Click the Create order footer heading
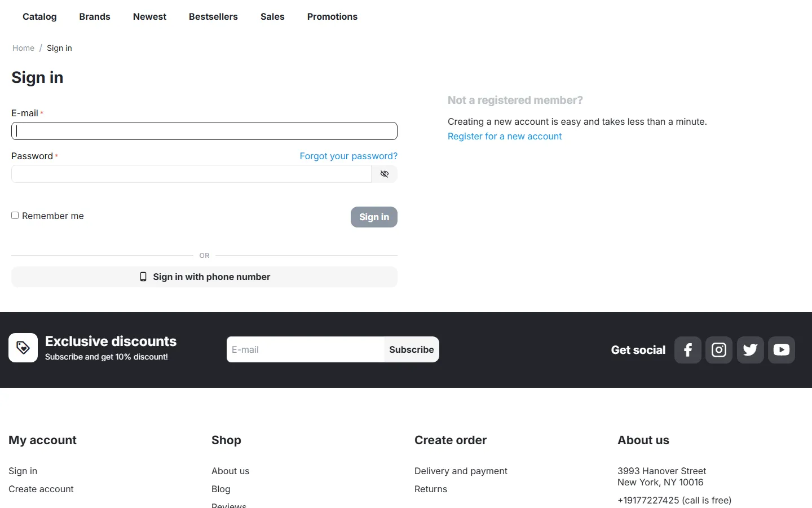 tap(451, 440)
